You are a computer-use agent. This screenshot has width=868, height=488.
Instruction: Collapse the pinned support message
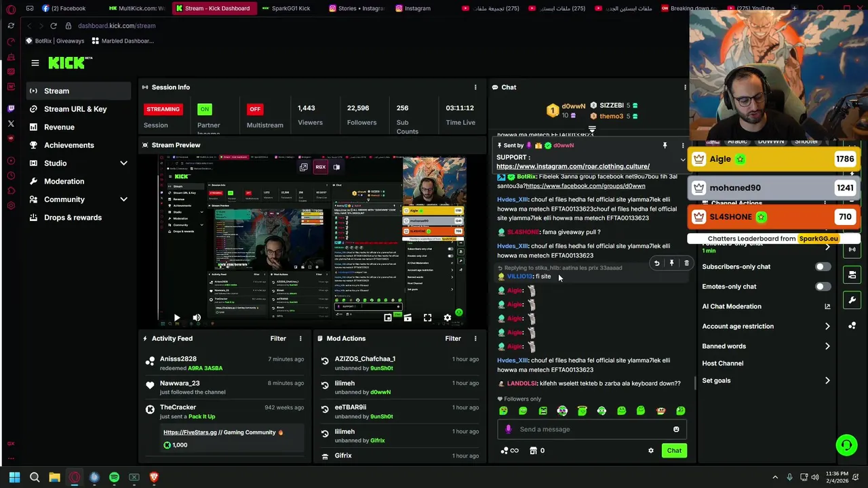683,160
